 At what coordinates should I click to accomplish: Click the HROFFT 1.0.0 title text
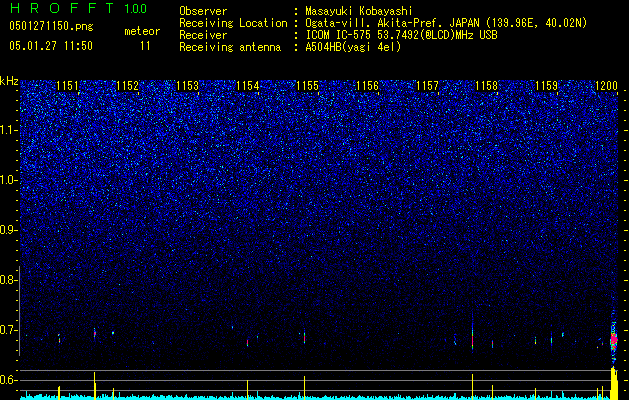point(79,8)
